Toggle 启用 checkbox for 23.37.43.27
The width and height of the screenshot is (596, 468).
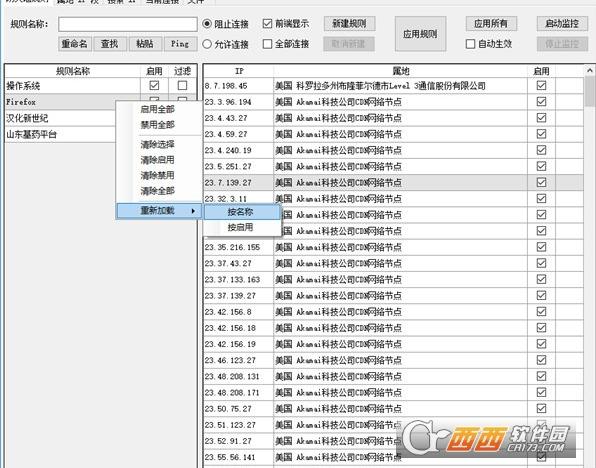point(541,263)
